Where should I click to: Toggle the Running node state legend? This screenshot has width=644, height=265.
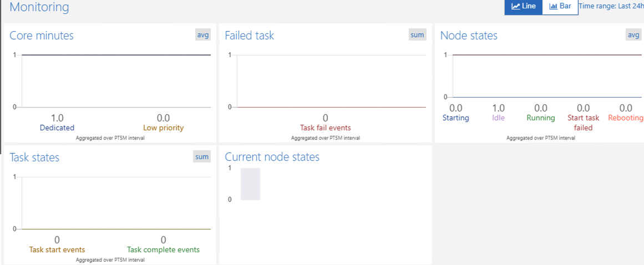pyautogui.click(x=540, y=118)
